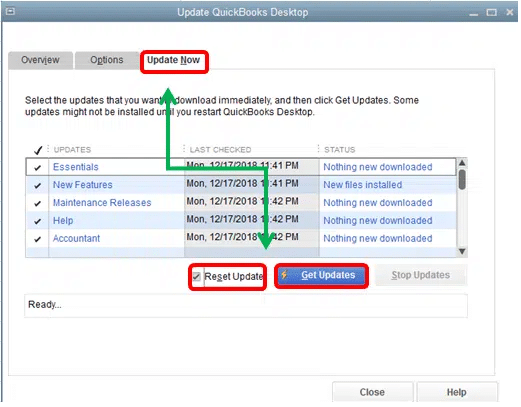Click the updates list scroll down arrow
Image resolution: width=521 pixels, height=407 pixels.
pos(462,252)
